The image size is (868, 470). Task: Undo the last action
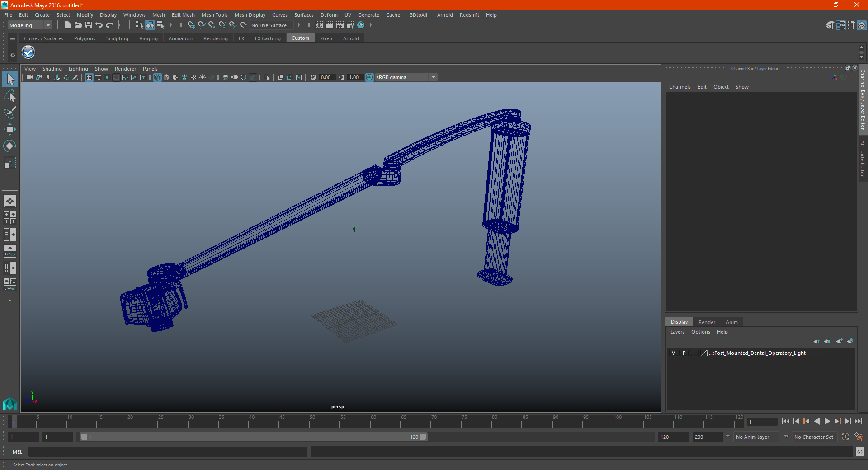[99, 25]
